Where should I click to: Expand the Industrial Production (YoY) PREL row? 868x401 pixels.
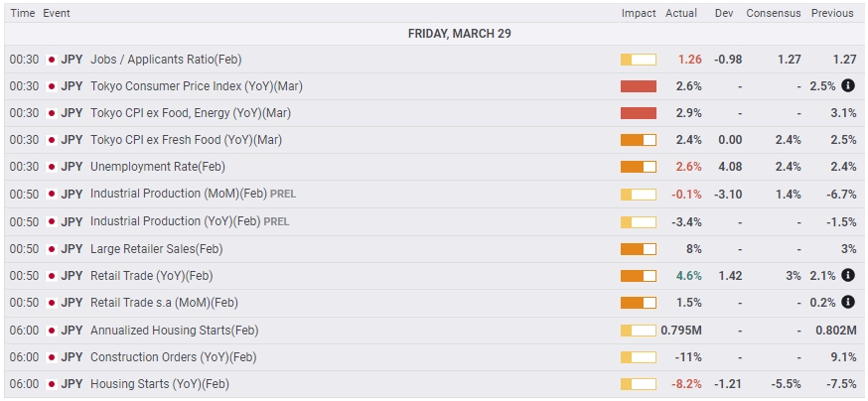click(x=433, y=221)
